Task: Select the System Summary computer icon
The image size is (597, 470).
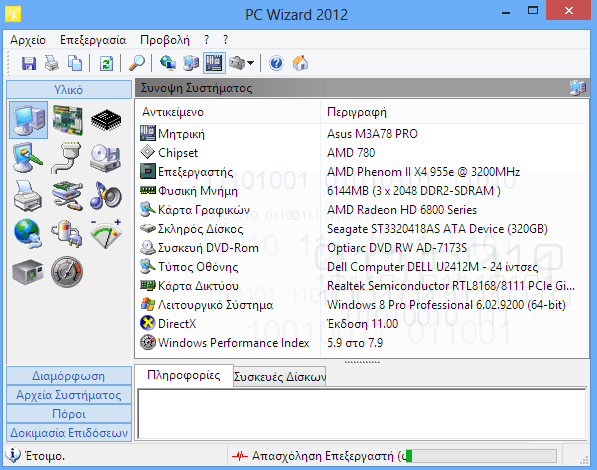Action: pyautogui.click(x=29, y=120)
